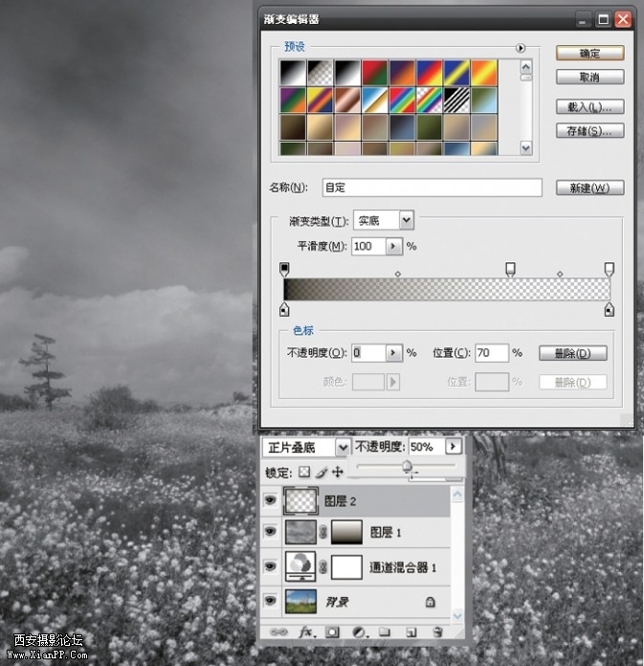Click the 载入(L)... button
This screenshot has width=644, height=666.
[589, 107]
